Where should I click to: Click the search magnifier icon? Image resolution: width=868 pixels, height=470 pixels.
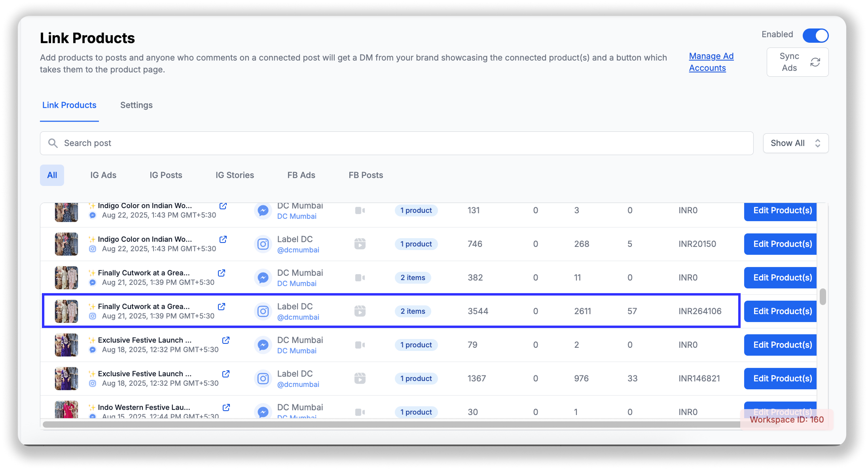(53, 143)
